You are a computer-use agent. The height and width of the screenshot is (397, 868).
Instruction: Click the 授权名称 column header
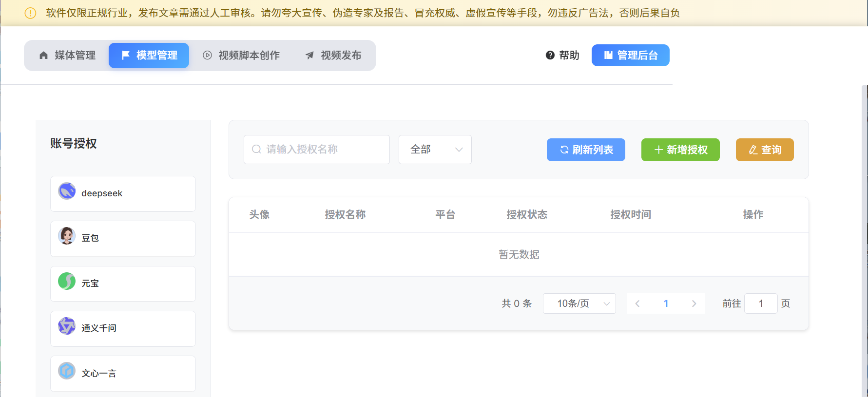click(x=345, y=215)
